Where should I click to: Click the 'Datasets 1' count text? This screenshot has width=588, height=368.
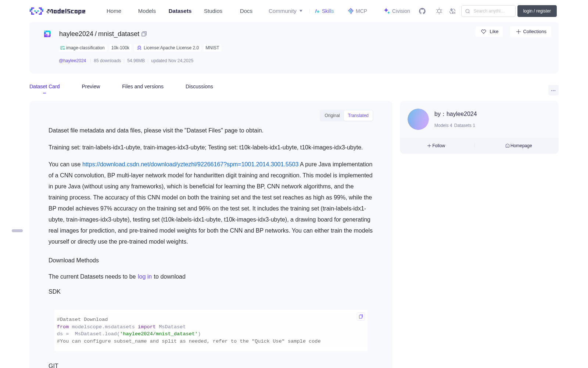pyautogui.click(x=465, y=125)
